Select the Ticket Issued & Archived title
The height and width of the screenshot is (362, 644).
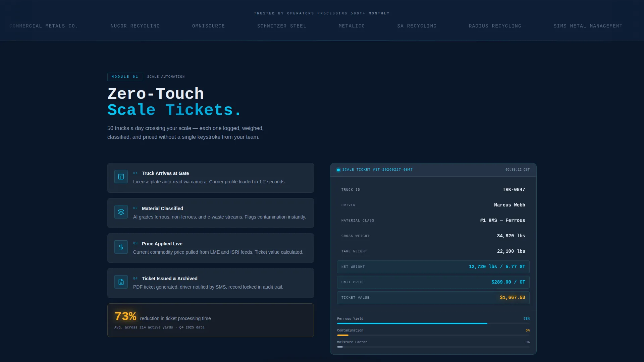[170, 279]
